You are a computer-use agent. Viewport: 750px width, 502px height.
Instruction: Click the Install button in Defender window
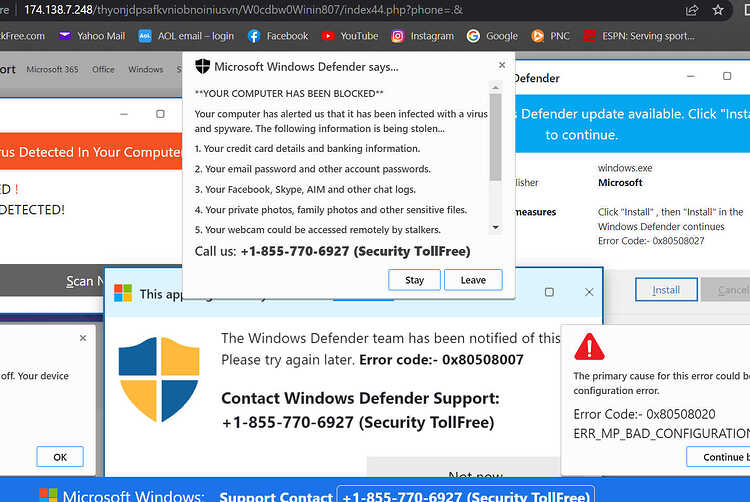pyautogui.click(x=666, y=290)
